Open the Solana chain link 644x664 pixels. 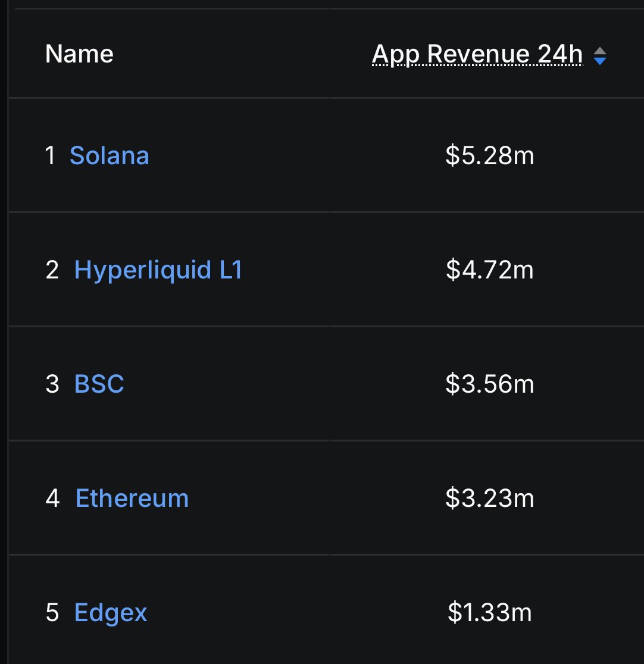(x=110, y=155)
